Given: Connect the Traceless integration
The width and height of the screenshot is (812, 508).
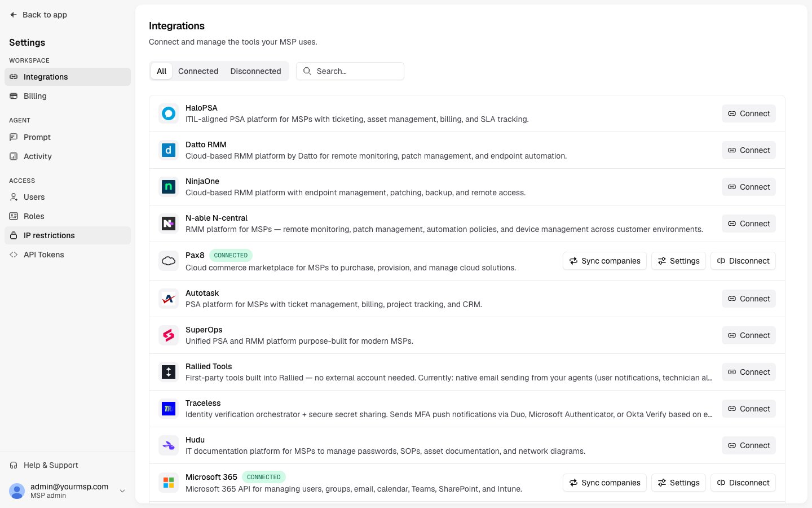Looking at the screenshot, I should click(749, 409).
